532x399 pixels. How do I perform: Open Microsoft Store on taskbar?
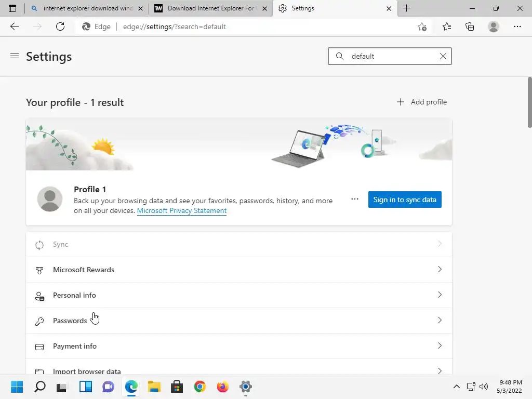[177, 387]
